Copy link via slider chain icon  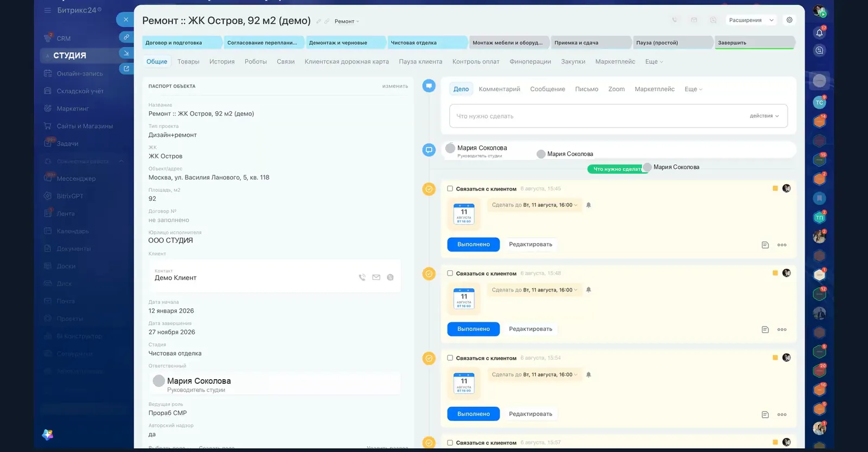click(x=126, y=37)
